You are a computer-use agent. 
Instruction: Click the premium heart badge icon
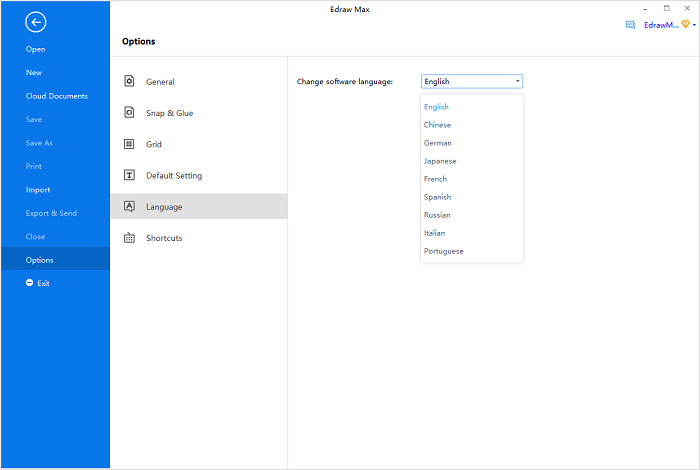pyautogui.click(x=686, y=24)
